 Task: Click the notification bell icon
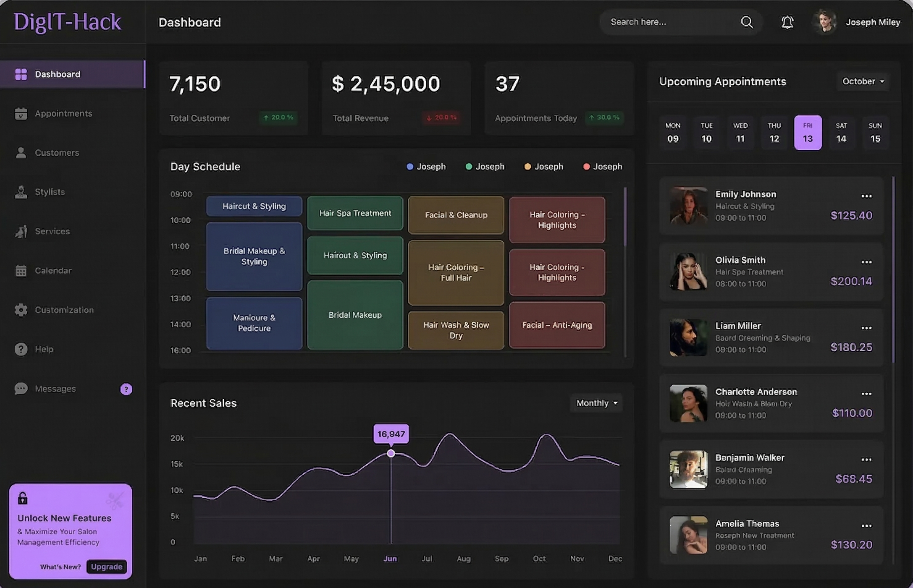(787, 22)
